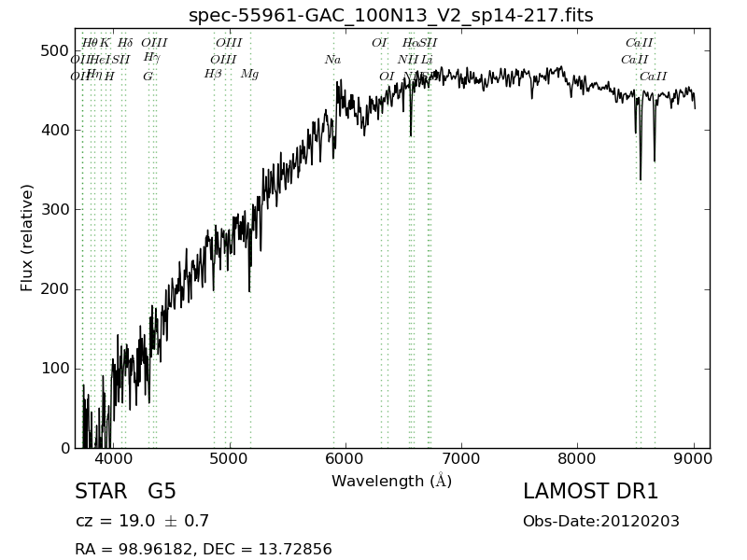Click the 'OIII' label directly above Hγ
The width and height of the screenshot is (747, 560).
pos(154,43)
